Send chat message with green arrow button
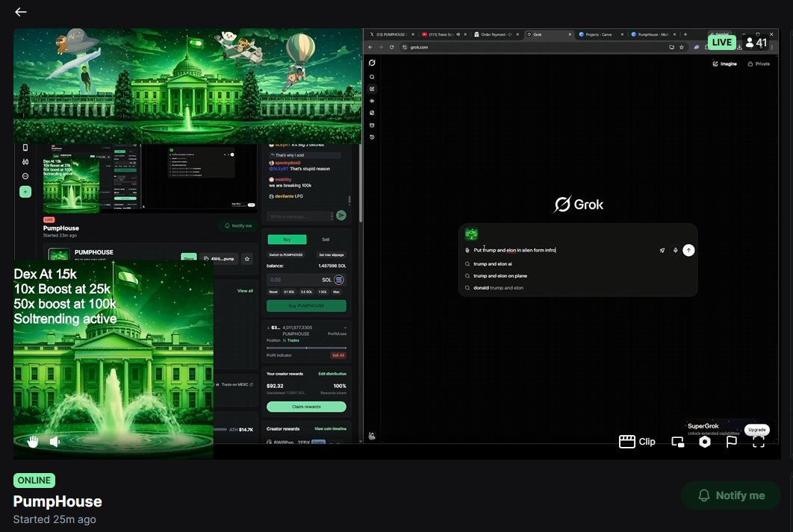 coord(341,215)
